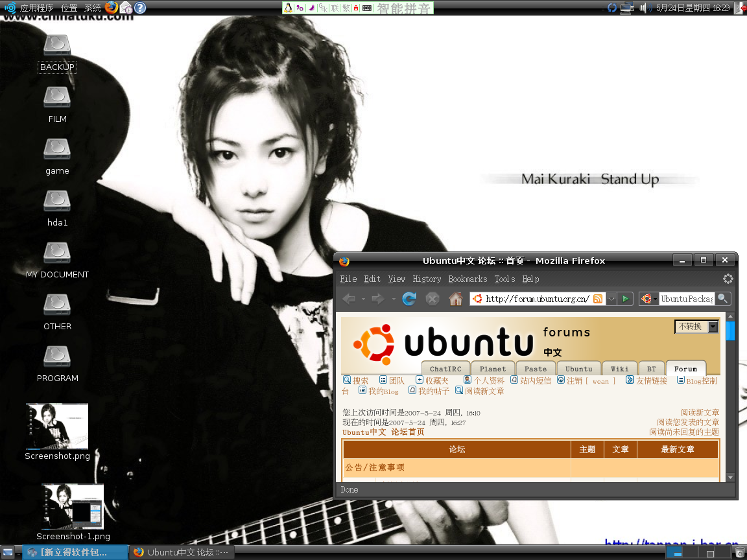Click the penguin icon in input method bar
This screenshot has height=560, width=747.
pos(288,8)
